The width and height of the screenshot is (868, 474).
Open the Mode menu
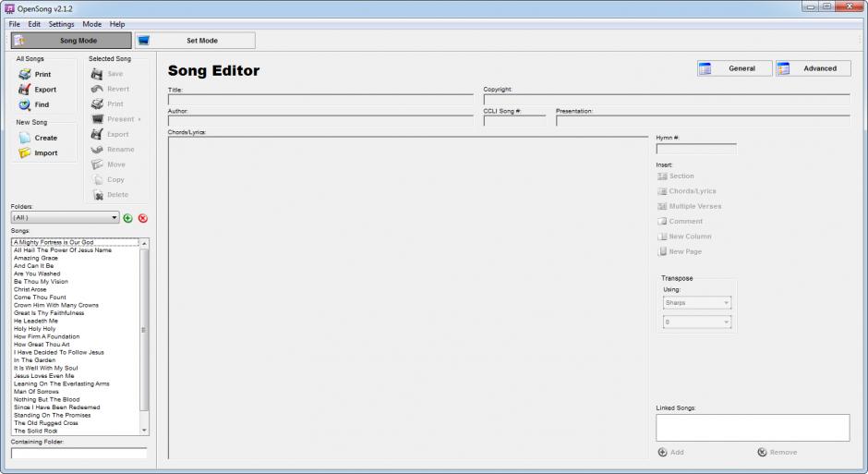pyautogui.click(x=92, y=24)
